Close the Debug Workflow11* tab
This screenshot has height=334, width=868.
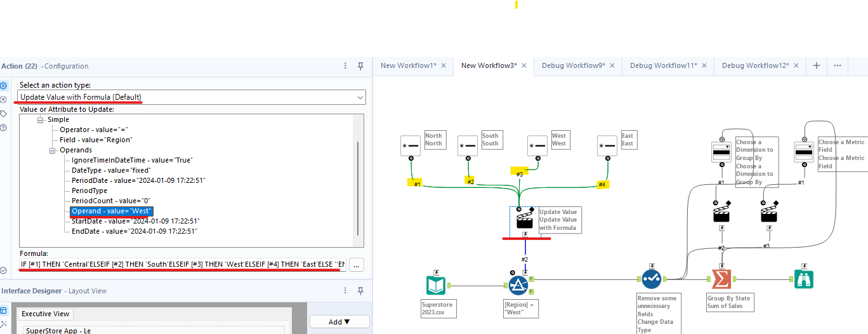705,65
